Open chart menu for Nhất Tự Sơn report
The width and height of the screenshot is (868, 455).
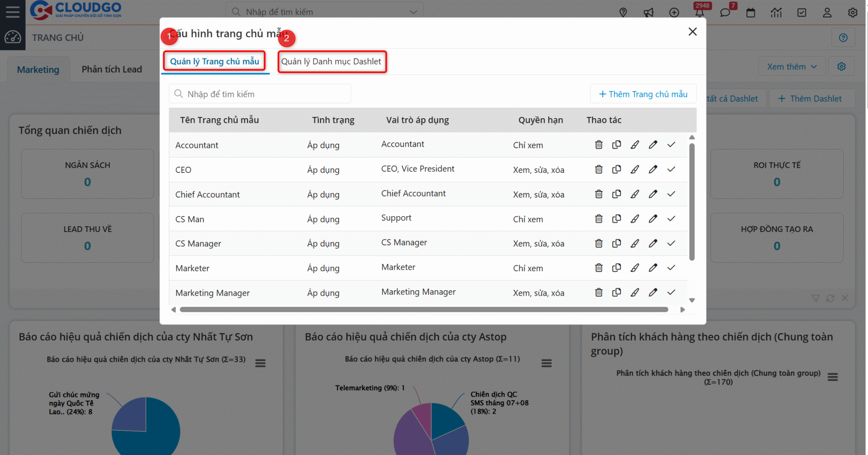tap(260, 363)
